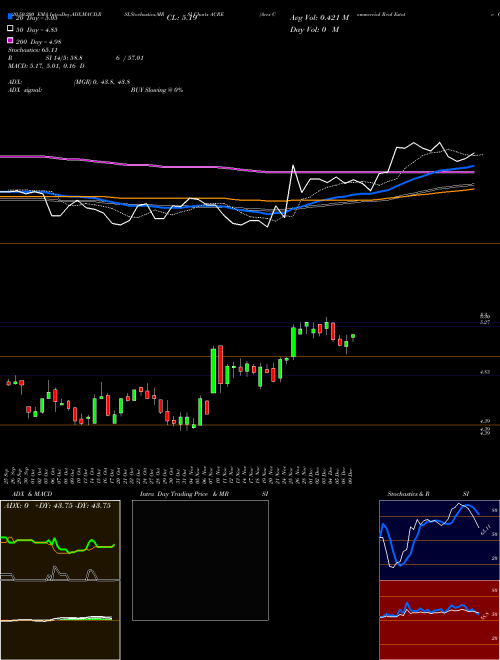500x660 pixels.
Task: Click the 'CL: 5.19' closing price label
Action: coord(182,18)
